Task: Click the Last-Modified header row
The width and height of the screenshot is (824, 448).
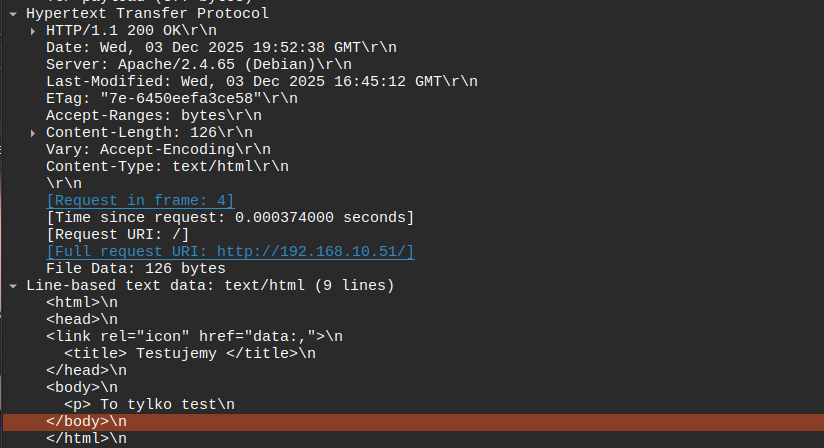Action: click(x=260, y=82)
